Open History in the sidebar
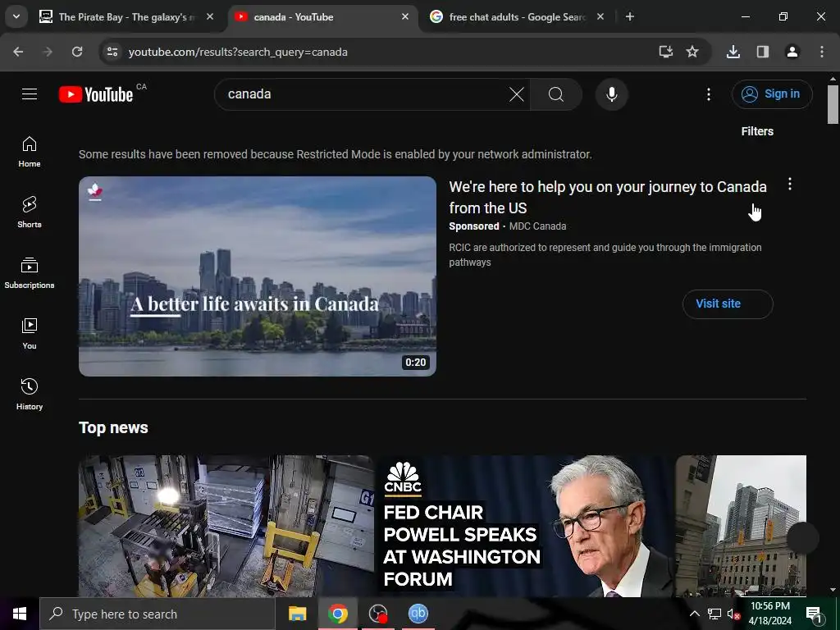This screenshot has height=630, width=840. (x=30, y=395)
